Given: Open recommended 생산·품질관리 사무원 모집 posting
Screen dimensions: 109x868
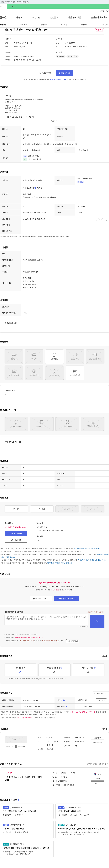Looking at the screenshot, I should pyautogui.click(x=69, y=811).
